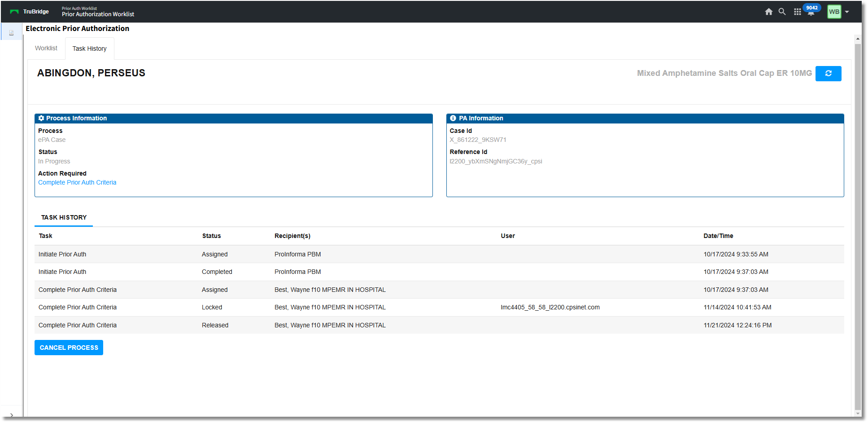868x423 pixels.
Task: Click the Locked status cell
Action: coord(212,307)
